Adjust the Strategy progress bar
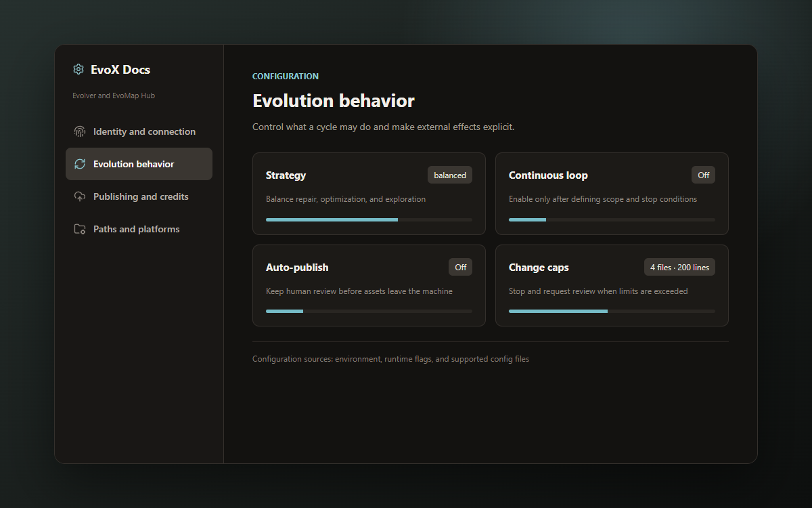Screen dimensions: 812x508 (x=369, y=219)
